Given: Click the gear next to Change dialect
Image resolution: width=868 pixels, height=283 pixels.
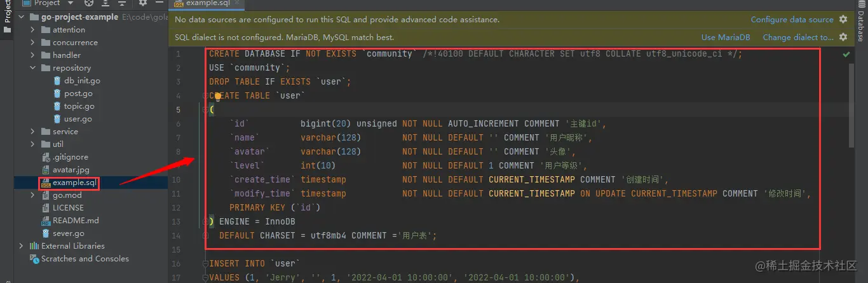Looking at the screenshot, I should 843,38.
